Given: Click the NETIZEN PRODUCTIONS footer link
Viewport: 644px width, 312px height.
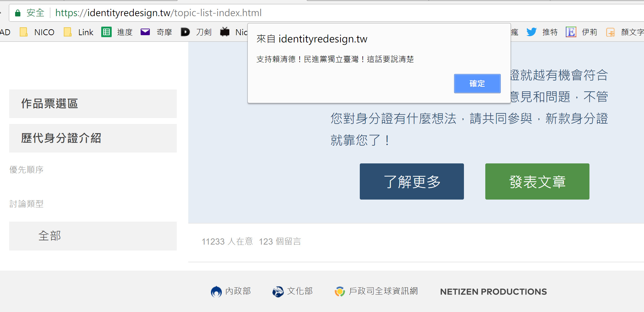Looking at the screenshot, I should pyautogui.click(x=494, y=292).
